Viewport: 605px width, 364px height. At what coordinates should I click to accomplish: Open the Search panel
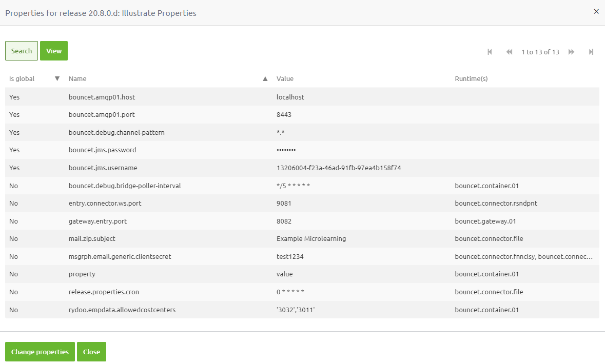coord(21,51)
